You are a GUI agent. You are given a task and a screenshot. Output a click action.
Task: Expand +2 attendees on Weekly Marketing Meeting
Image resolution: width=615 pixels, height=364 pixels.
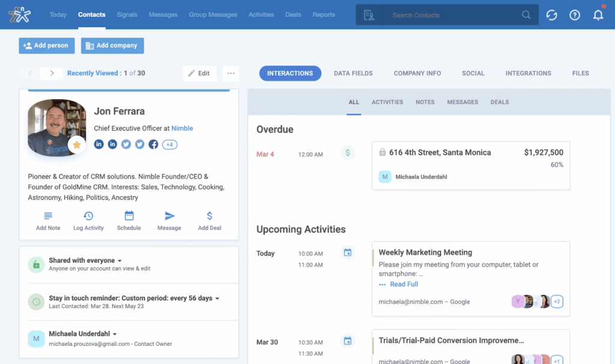click(557, 302)
